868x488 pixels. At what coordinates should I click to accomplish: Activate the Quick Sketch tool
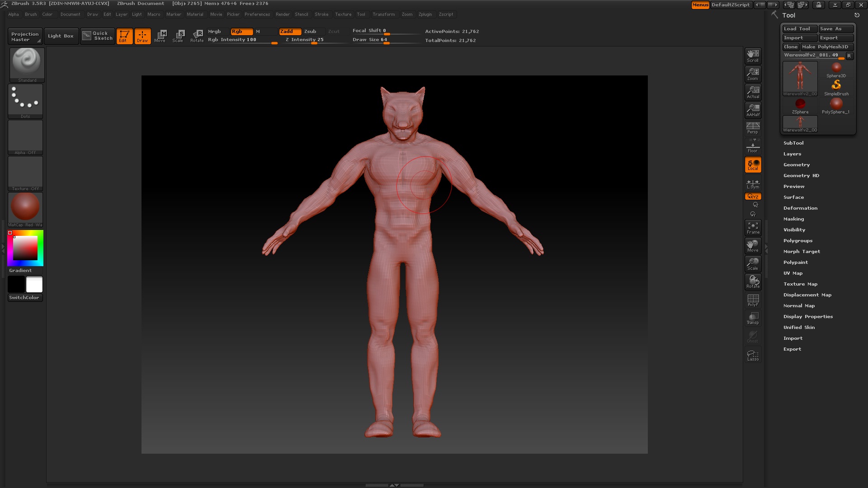[x=97, y=36]
